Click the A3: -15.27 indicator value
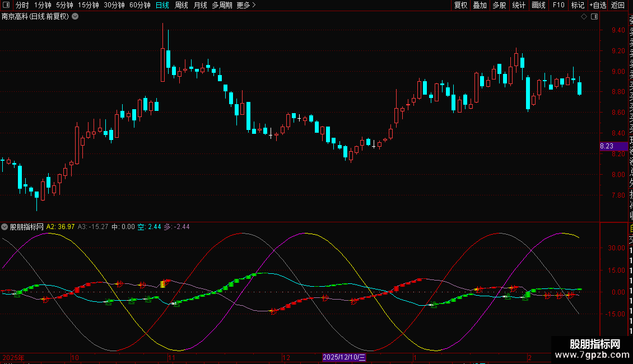The image size is (633, 364). click(x=93, y=227)
